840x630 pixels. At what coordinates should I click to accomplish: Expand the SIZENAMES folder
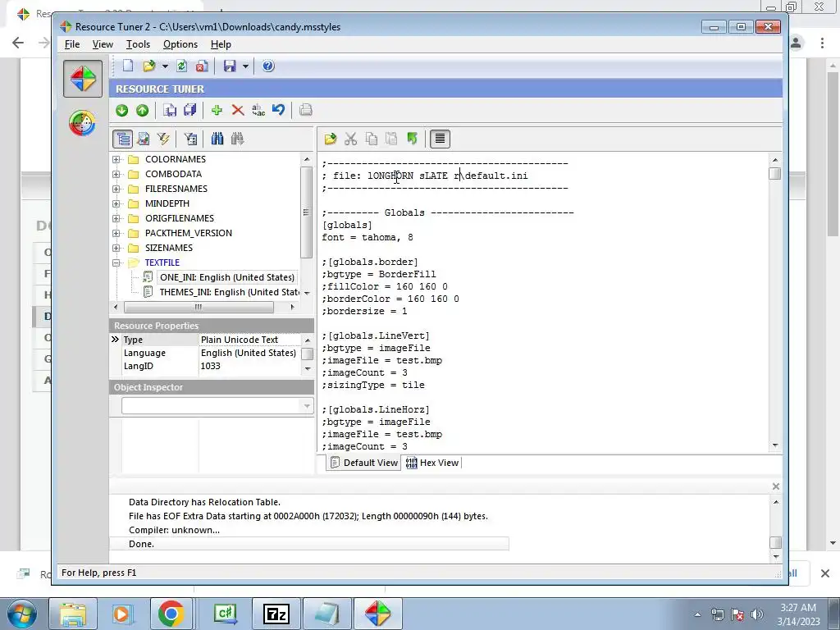tap(116, 248)
